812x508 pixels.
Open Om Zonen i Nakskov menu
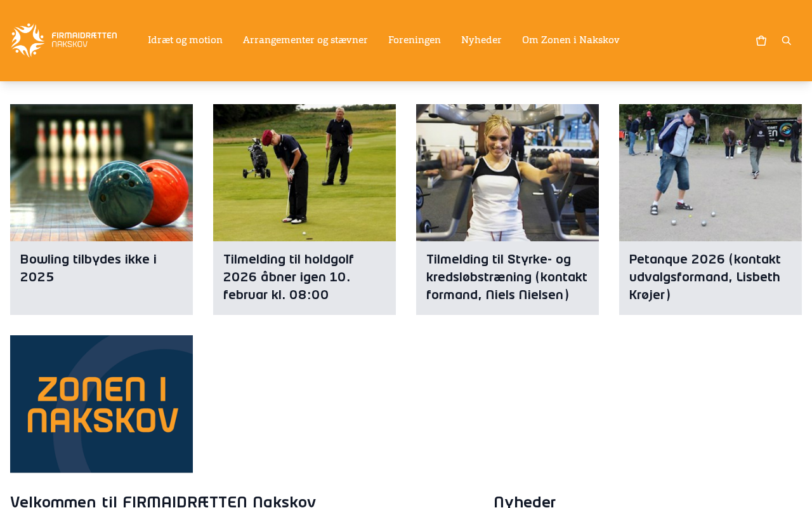coord(571,41)
